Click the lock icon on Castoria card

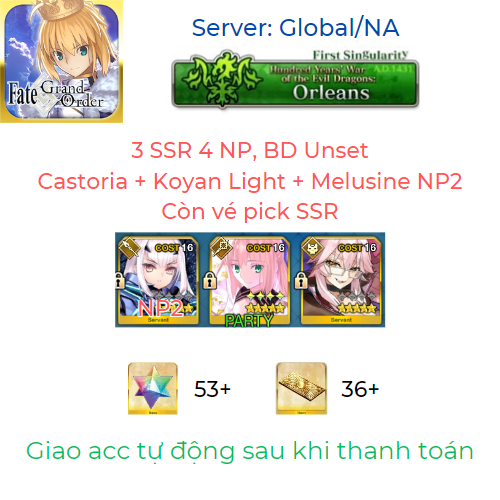pos(210,281)
